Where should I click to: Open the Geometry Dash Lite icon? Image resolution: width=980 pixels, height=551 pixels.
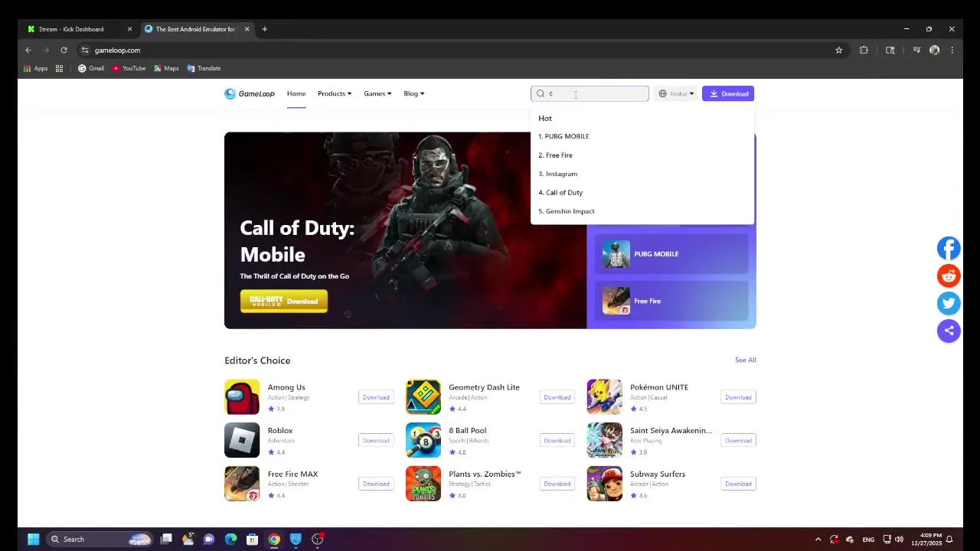(x=423, y=397)
